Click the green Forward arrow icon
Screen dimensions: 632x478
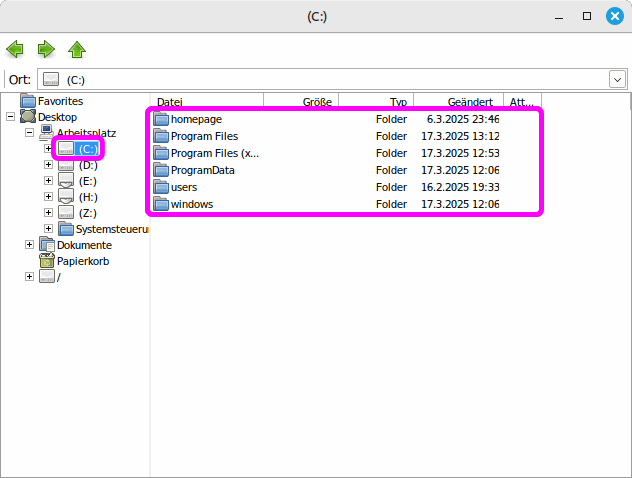coord(46,49)
